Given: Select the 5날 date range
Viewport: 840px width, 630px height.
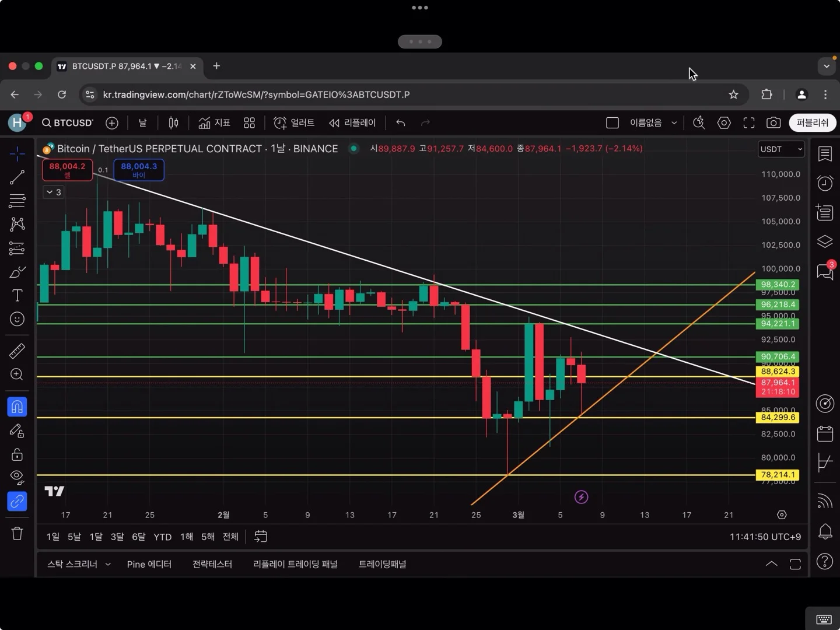Looking at the screenshot, I should point(74,537).
